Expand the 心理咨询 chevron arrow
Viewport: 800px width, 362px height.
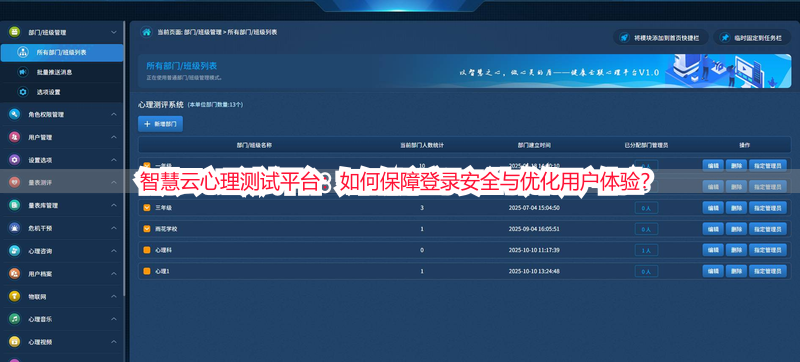[x=114, y=251]
